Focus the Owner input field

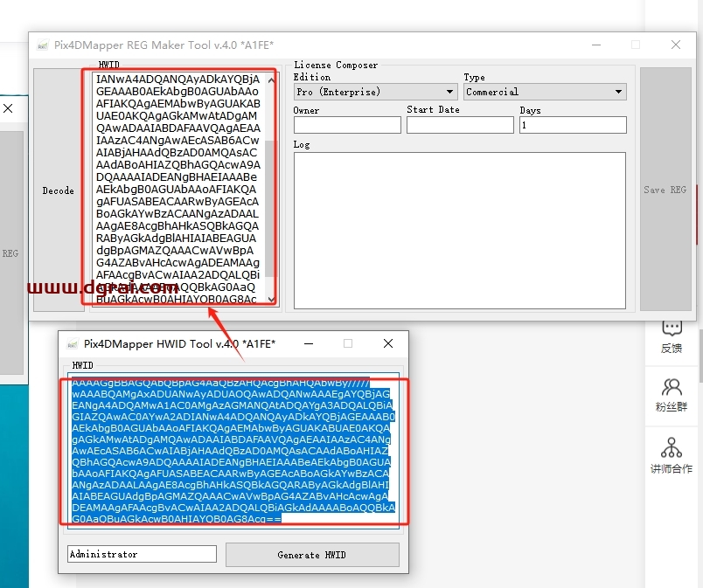(347, 125)
